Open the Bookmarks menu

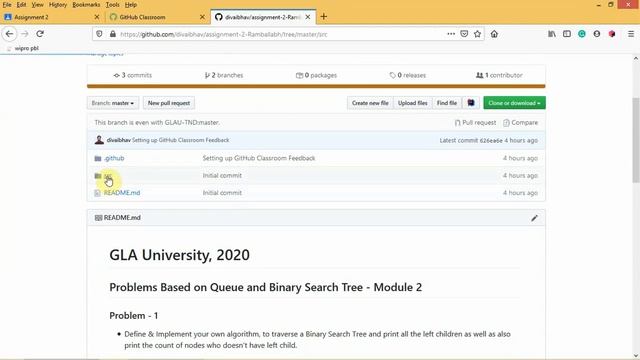pyautogui.click(x=86, y=4)
